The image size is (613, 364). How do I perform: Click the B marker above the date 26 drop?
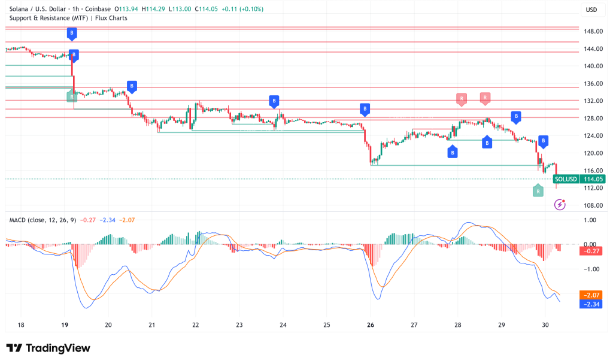coord(365,108)
